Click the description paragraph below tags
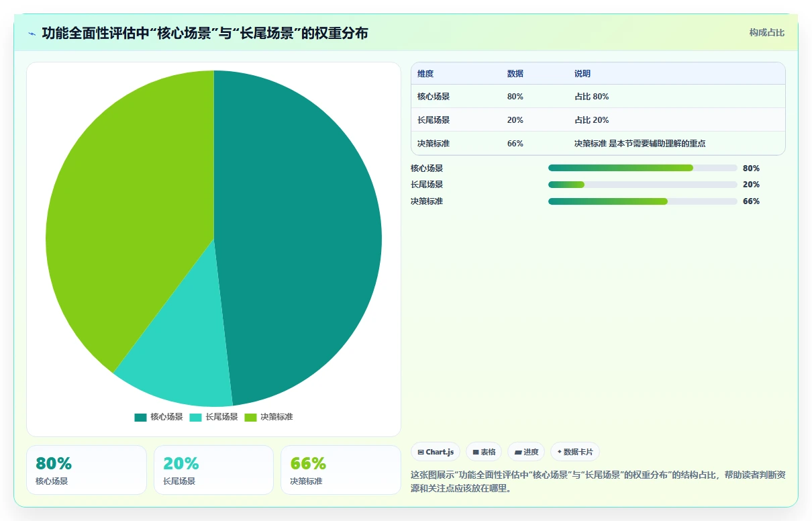This screenshot has width=812, height=521. click(x=598, y=481)
